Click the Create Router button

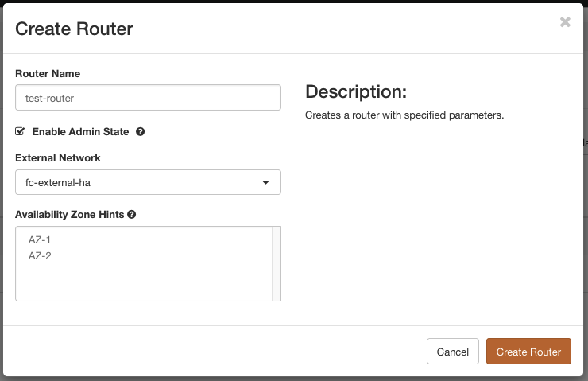[528, 352]
